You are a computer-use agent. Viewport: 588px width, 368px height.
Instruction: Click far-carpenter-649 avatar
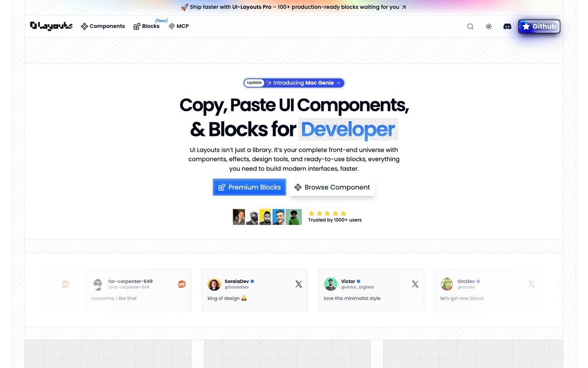point(98,284)
